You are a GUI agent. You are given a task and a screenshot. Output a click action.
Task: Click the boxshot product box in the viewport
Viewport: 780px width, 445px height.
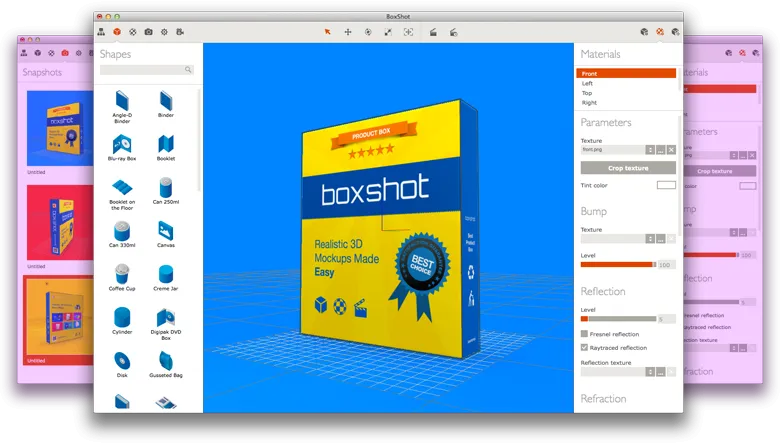(390, 229)
